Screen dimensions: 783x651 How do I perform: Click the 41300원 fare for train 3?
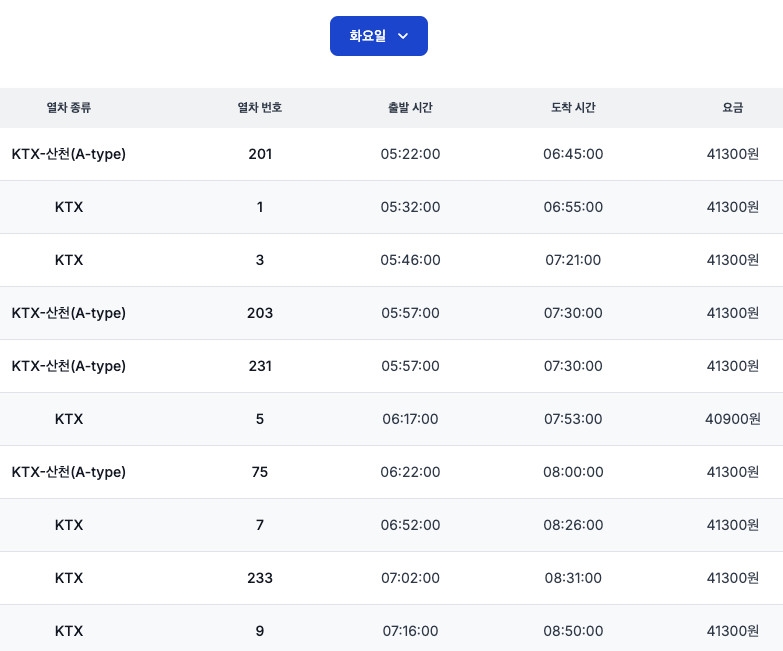tap(733, 260)
